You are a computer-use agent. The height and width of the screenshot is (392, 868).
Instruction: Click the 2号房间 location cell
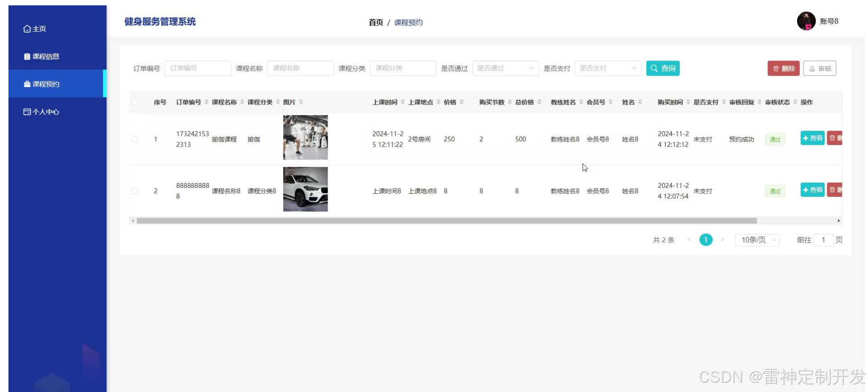419,139
